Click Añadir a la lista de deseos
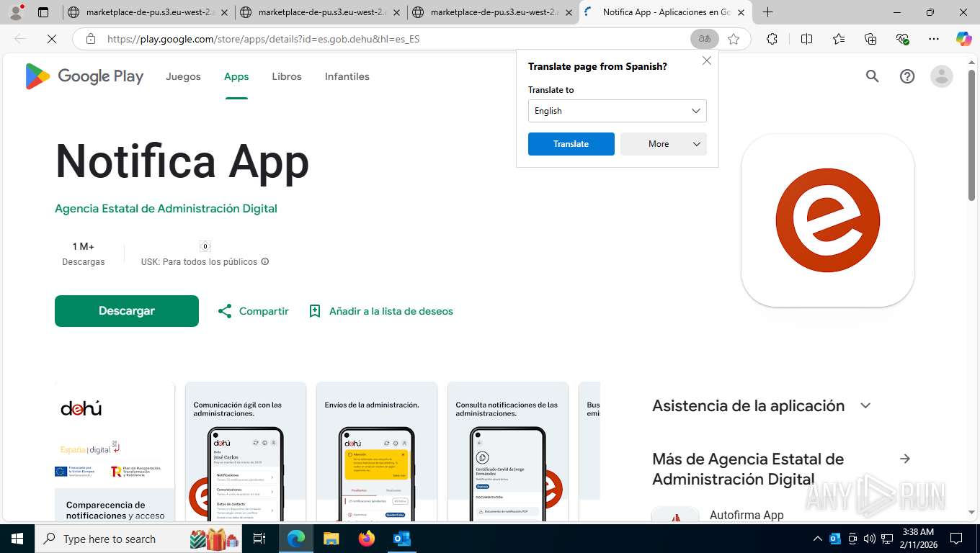Viewport: 980px width, 553px height. point(391,311)
